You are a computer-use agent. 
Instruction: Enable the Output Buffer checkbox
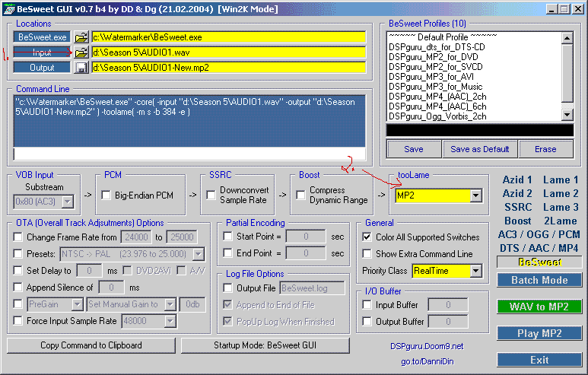coord(367,322)
